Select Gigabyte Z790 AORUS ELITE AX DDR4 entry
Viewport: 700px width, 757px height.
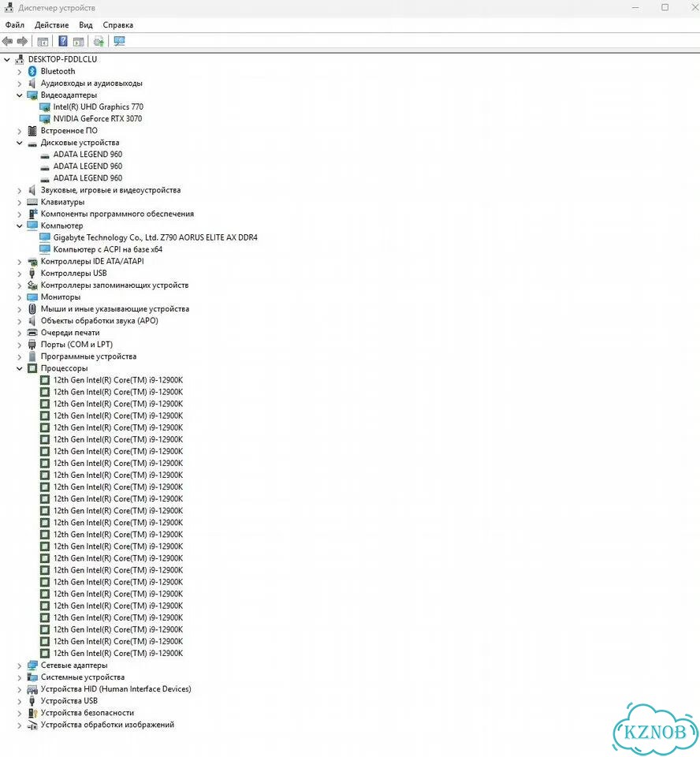[x=155, y=237]
